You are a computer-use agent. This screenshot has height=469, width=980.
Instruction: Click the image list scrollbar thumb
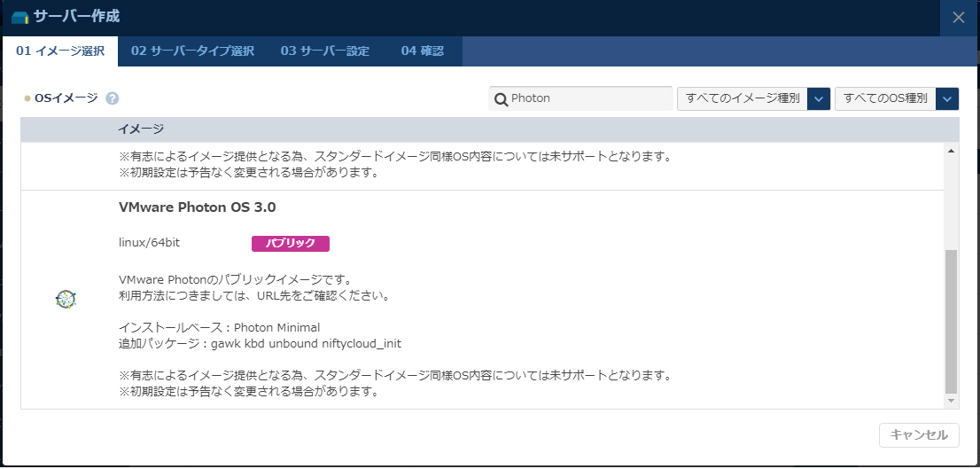tap(952, 320)
